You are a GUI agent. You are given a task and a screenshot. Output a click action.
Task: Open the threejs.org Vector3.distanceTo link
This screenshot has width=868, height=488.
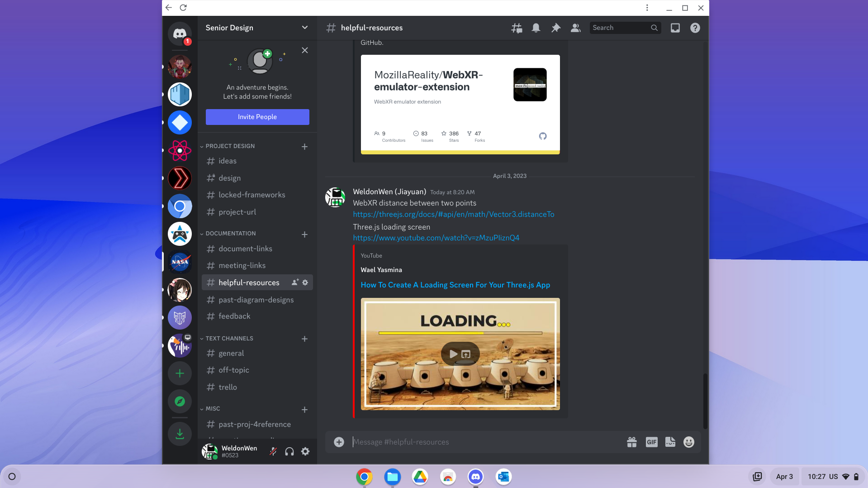click(x=454, y=215)
